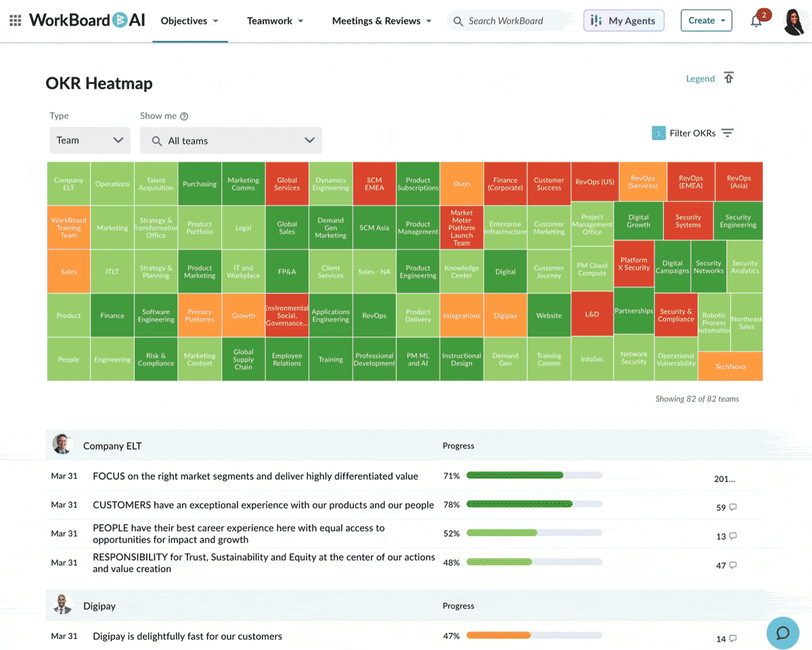Open the chat bubble help widget
The height and width of the screenshot is (650, 812).
[783, 633]
